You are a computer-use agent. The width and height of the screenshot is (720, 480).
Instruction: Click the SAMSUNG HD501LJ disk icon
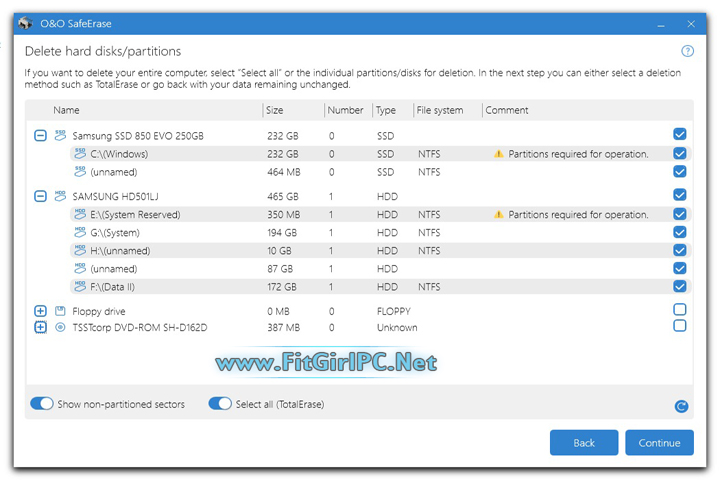point(60,195)
